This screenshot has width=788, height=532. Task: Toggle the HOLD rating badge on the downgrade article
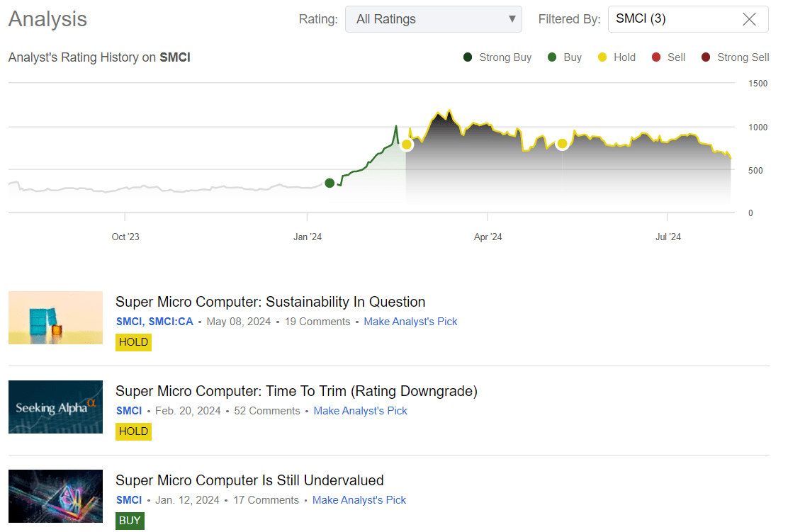(133, 431)
